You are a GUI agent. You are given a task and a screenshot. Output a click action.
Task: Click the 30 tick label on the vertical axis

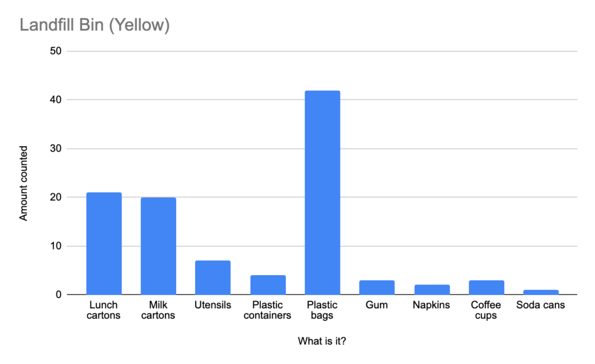click(56, 149)
